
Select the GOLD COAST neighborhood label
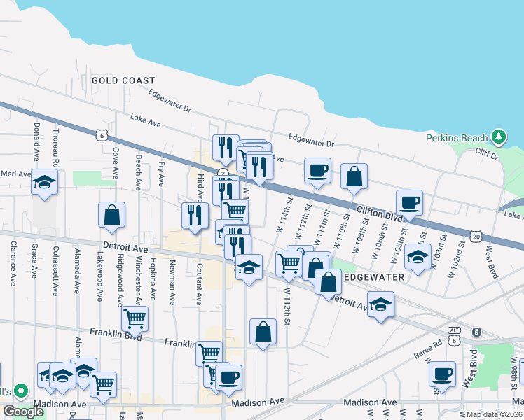(x=123, y=80)
